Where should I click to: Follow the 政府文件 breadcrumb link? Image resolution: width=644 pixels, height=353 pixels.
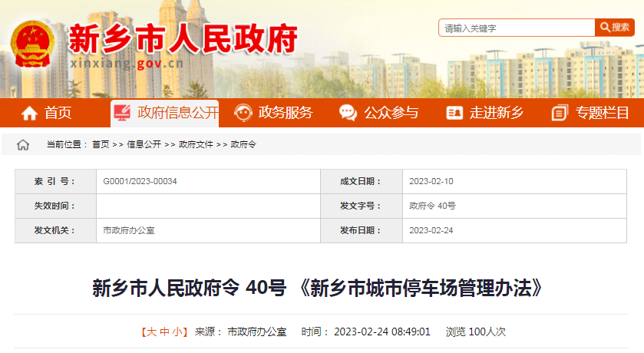click(x=196, y=144)
